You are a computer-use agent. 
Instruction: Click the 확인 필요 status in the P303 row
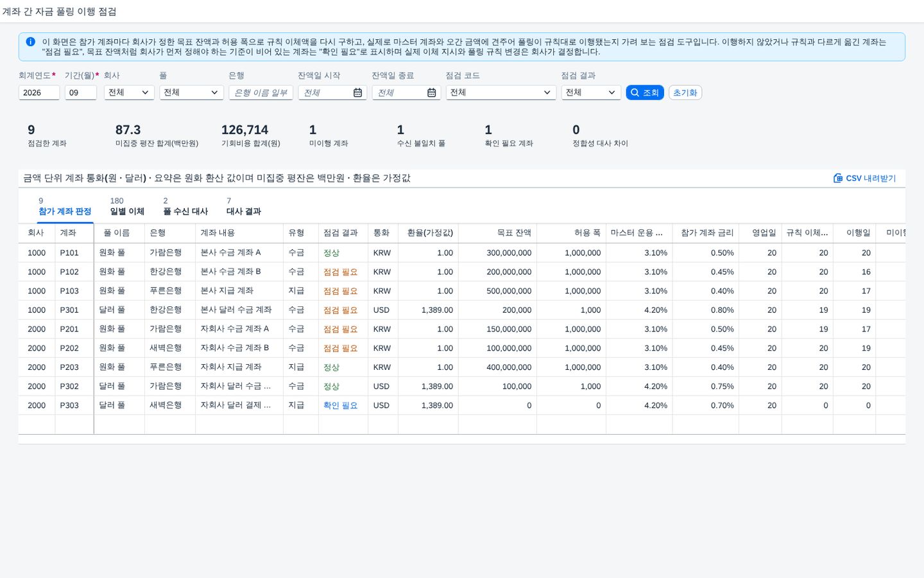pos(341,405)
